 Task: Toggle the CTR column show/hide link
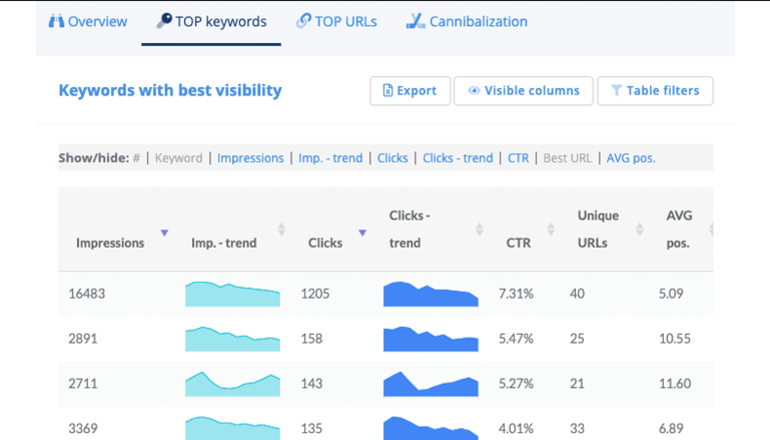point(518,158)
